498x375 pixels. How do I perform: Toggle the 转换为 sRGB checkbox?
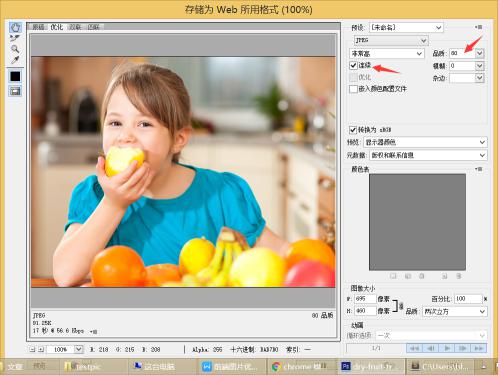pyautogui.click(x=353, y=130)
